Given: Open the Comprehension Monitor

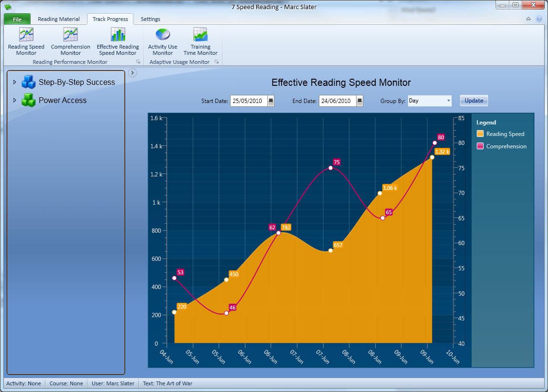Looking at the screenshot, I should pos(71,41).
